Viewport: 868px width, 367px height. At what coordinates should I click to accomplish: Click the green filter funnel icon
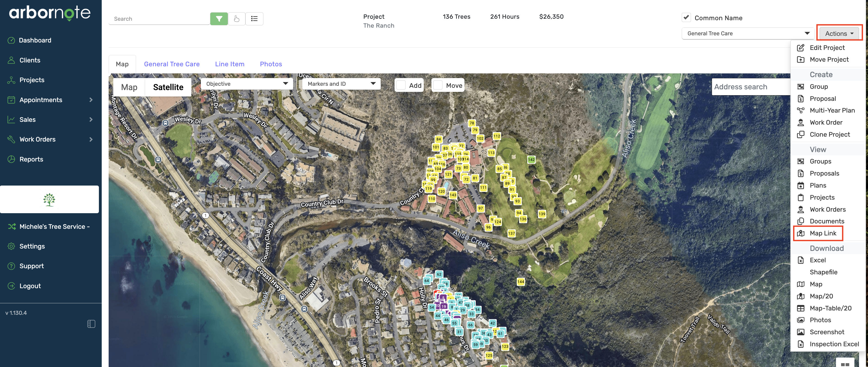tap(219, 18)
